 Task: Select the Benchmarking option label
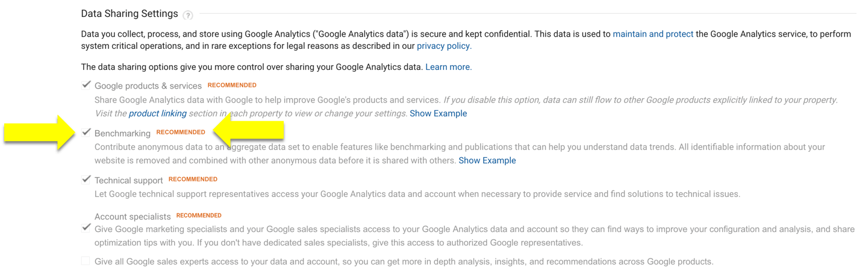122,133
